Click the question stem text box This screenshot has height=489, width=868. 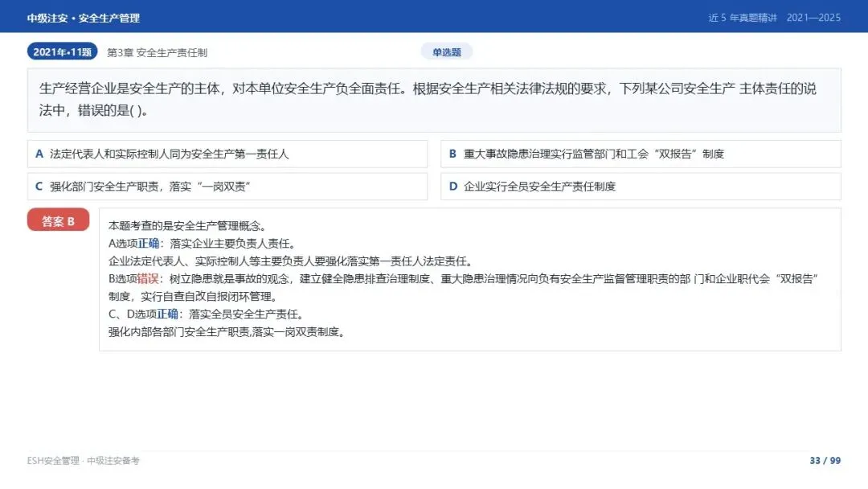434,101
